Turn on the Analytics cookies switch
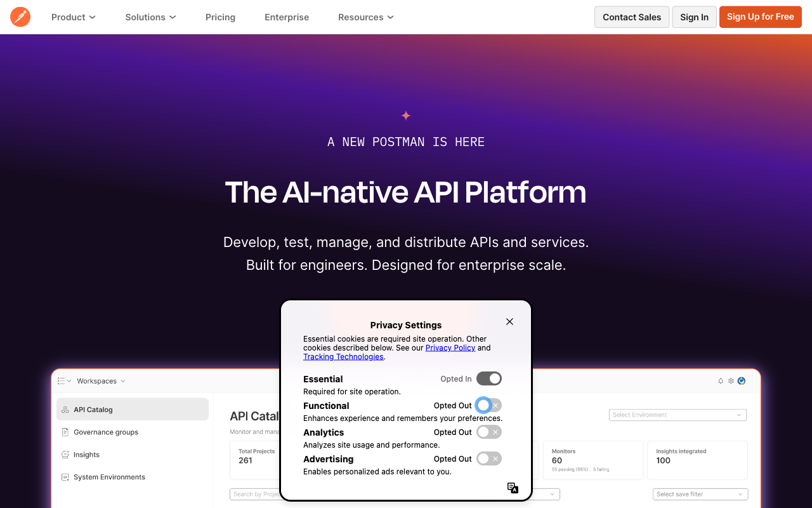Screen dimensions: 812x508 click(x=489, y=432)
